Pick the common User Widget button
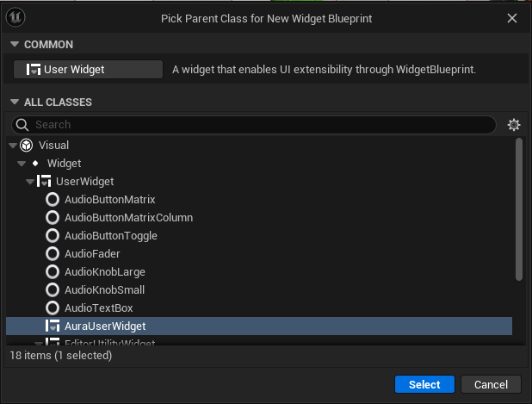Viewport: 532px width, 404px height. click(x=89, y=70)
